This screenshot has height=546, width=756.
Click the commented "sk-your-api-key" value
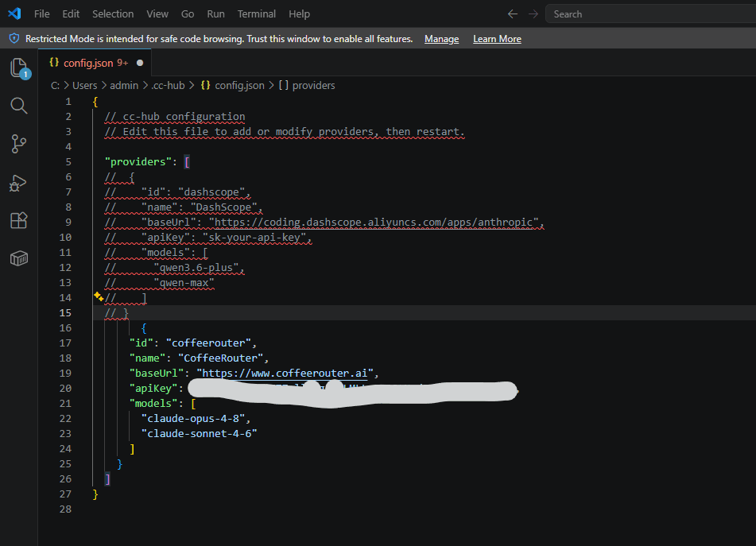point(254,238)
